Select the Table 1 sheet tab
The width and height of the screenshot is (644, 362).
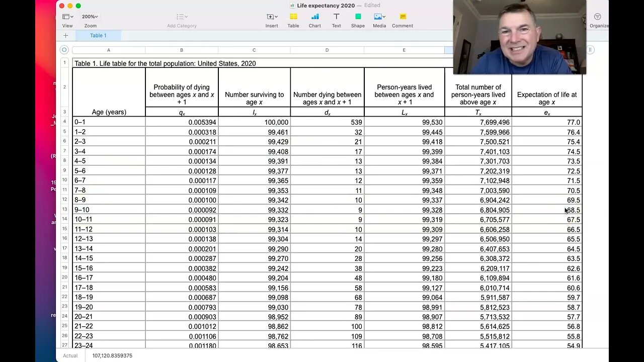pyautogui.click(x=98, y=36)
